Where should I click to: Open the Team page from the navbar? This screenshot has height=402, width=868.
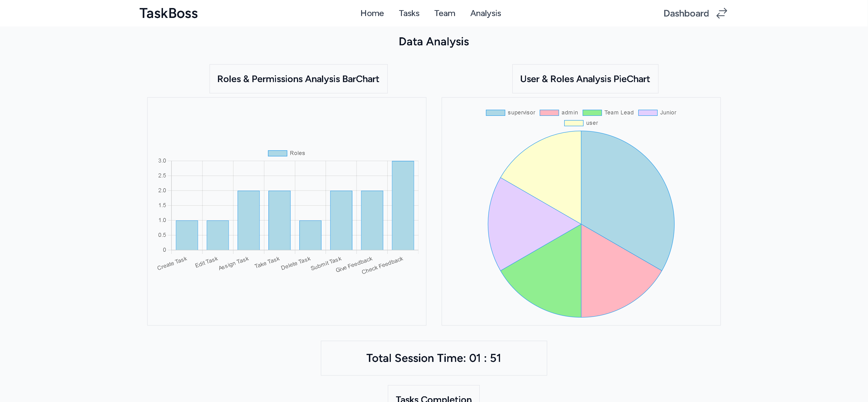coord(445,13)
